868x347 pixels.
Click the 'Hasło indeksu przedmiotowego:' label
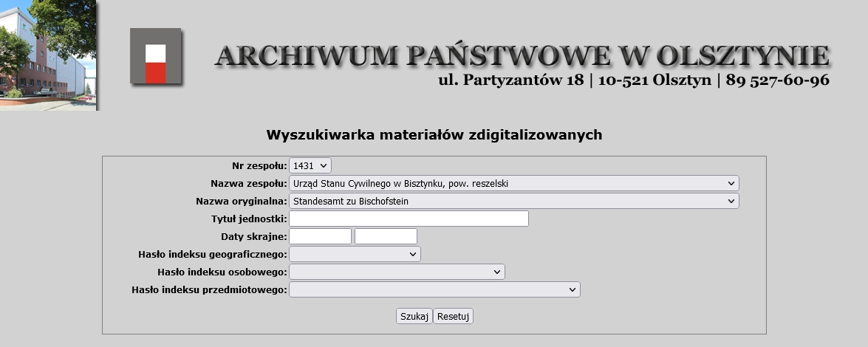[x=209, y=289]
